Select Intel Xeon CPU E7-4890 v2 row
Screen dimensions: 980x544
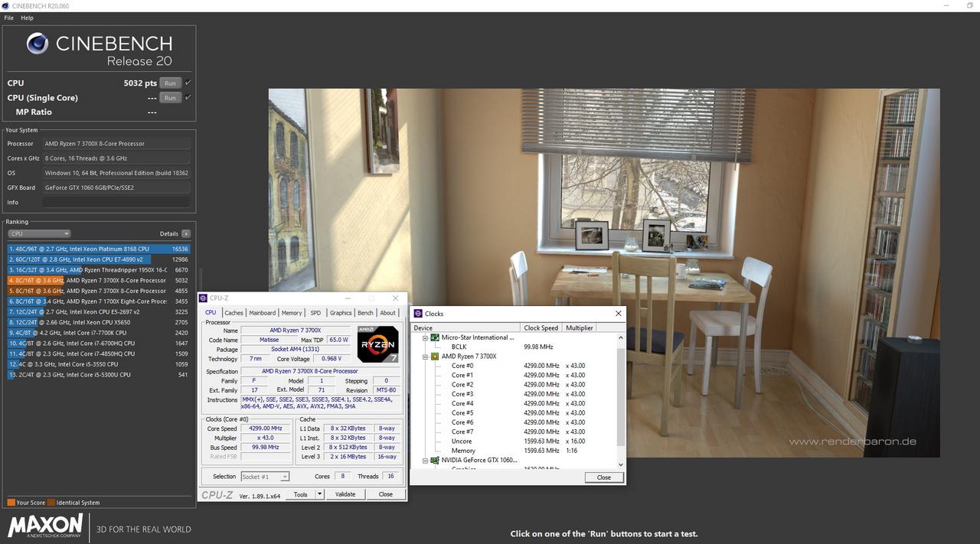pos(99,259)
